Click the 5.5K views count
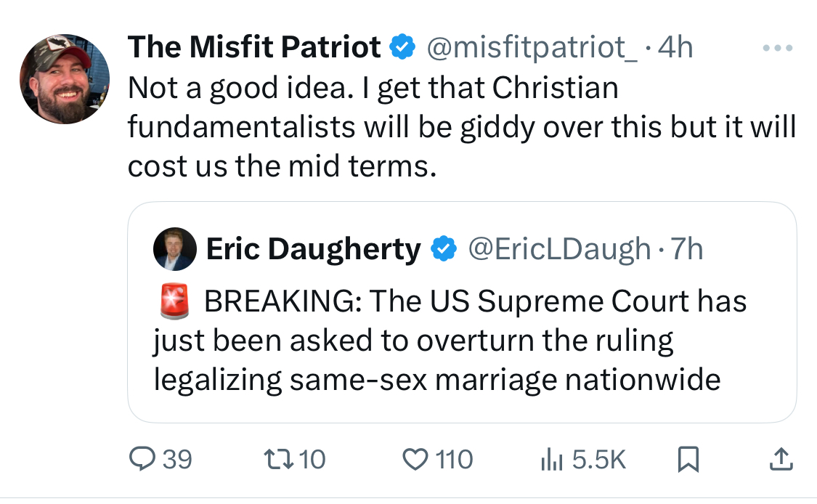 (x=598, y=460)
